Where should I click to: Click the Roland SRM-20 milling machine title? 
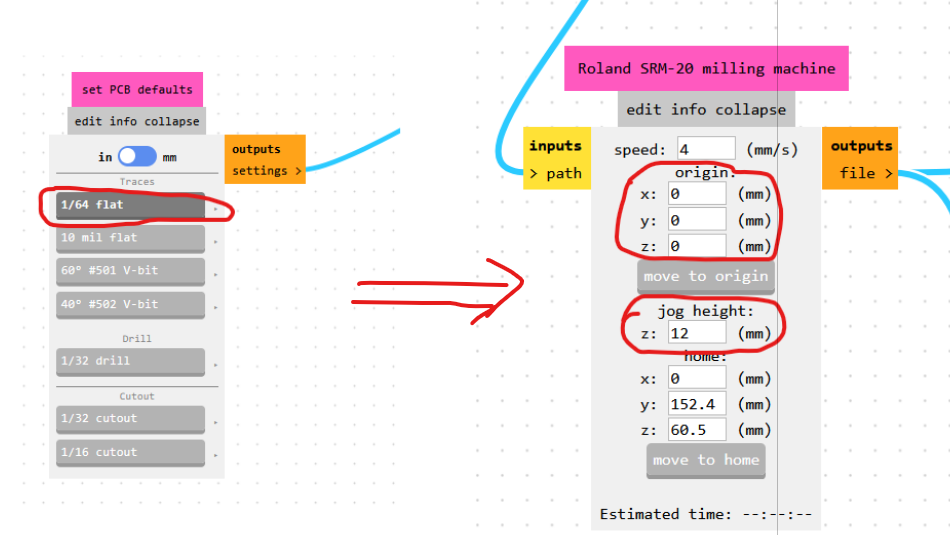pyautogui.click(x=706, y=68)
